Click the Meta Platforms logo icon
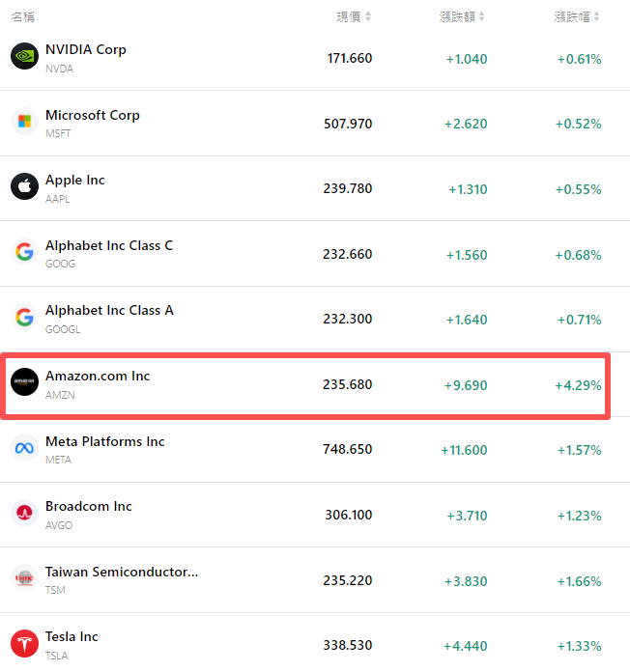The image size is (630, 672). coord(24,448)
